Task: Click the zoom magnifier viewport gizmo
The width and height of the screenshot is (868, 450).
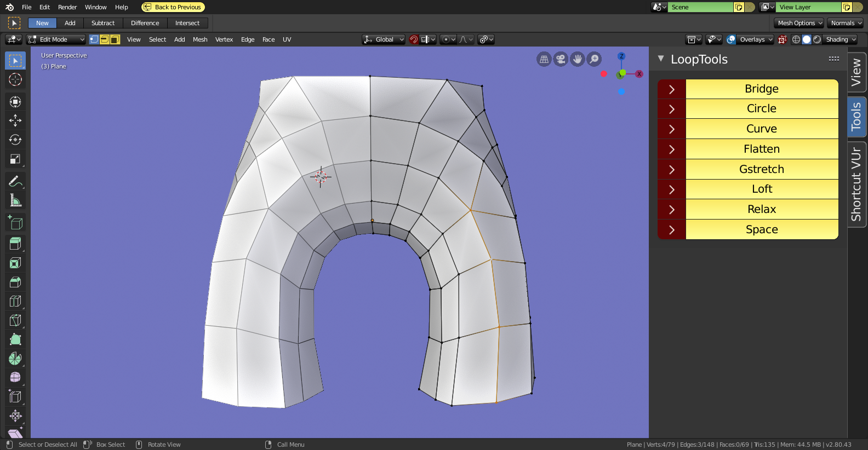Action: point(594,59)
